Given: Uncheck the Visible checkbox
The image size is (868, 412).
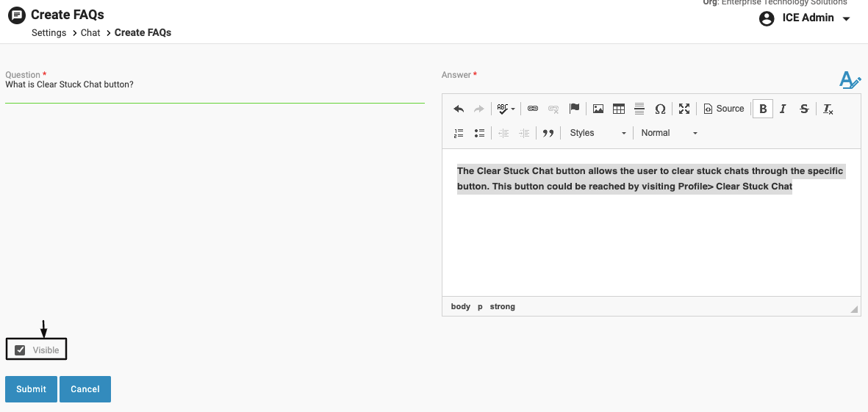Looking at the screenshot, I should [x=21, y=350].
